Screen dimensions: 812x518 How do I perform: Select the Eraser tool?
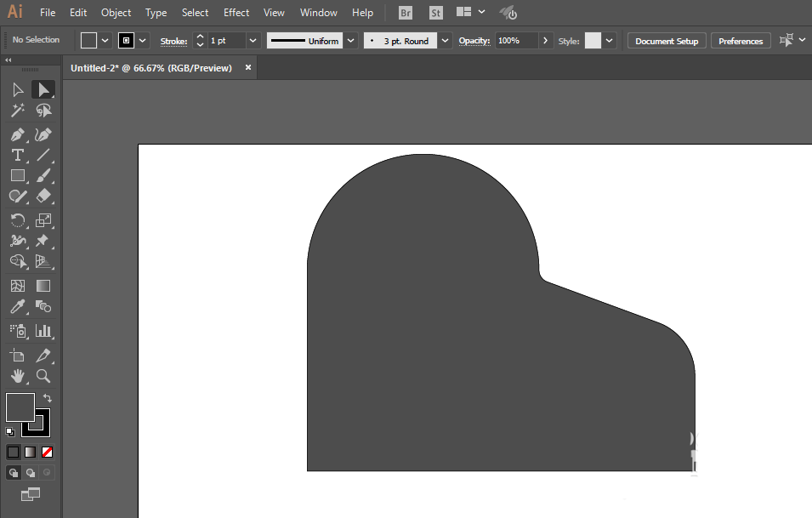pyautogui.click(x=43, y=196)
